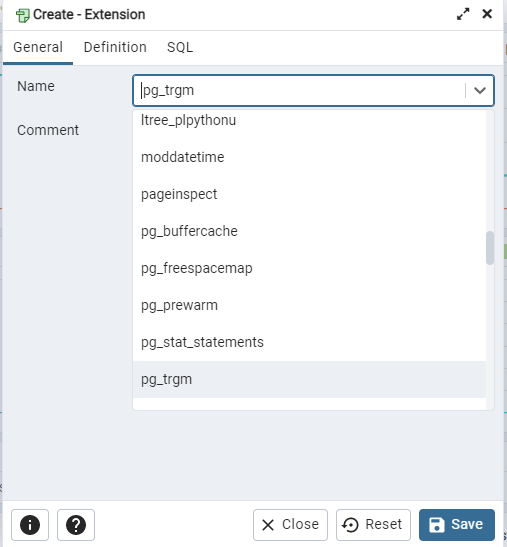Click the info icon button
The width and height of the screenshot is (507, 547).
tap(30, 524)
